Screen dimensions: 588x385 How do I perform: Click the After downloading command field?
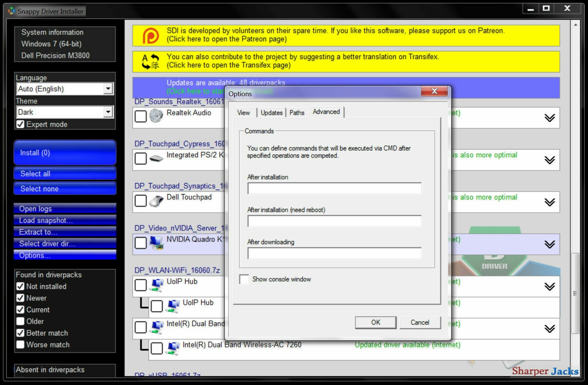click(x=334, y=253)
